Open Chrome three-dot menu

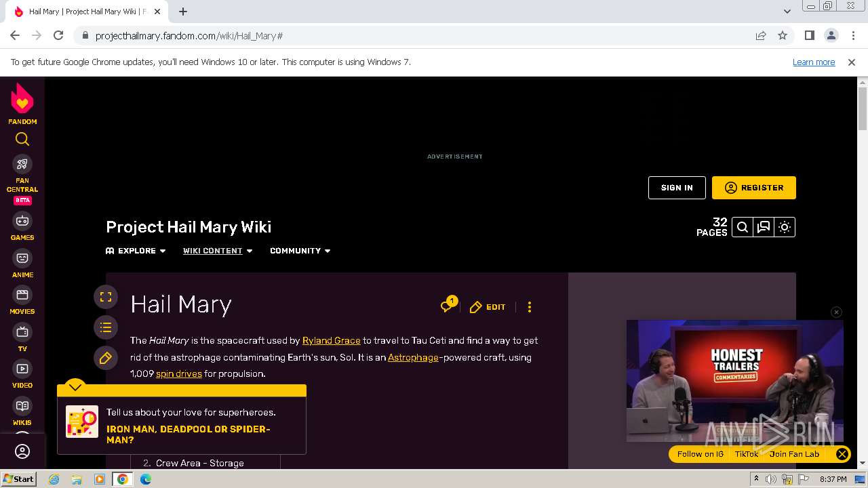coord(852,35)
